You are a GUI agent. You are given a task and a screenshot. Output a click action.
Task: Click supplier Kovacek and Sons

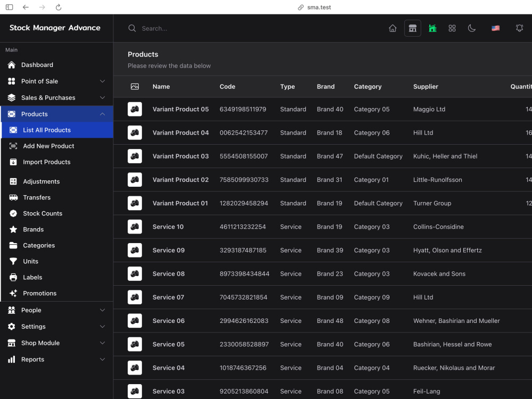tap(439, 274)
